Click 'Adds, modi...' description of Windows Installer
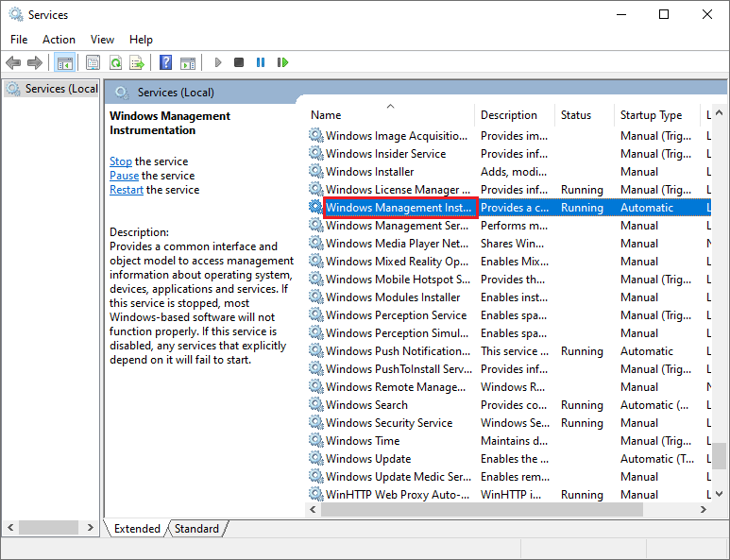 pyautogui.click(x=514, y=171)
